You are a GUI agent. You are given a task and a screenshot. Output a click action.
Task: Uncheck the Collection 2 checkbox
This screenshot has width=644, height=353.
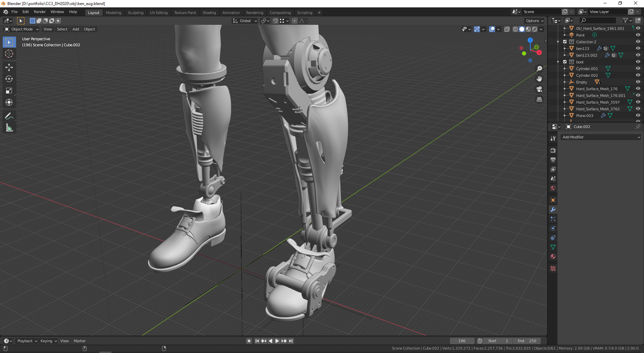pyautogui.click(x=565, y=42)
